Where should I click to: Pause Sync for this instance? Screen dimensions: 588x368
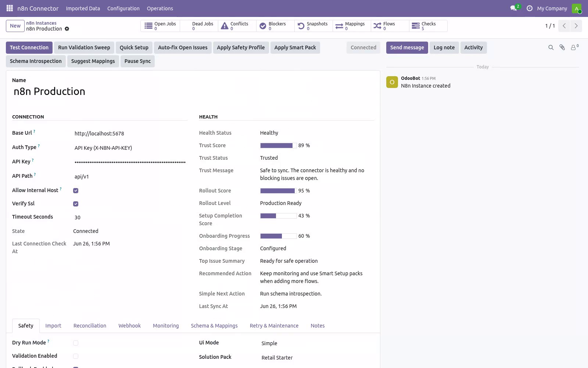[x=137, y=61]
